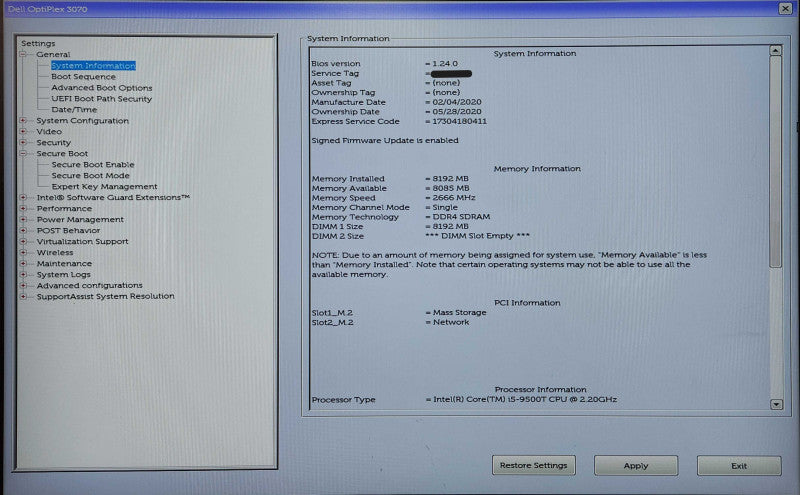The width and height of the screenshot is (800, 495).
Task: Select Intel Software Guard Extensions label
Action: tap(113, 197)
